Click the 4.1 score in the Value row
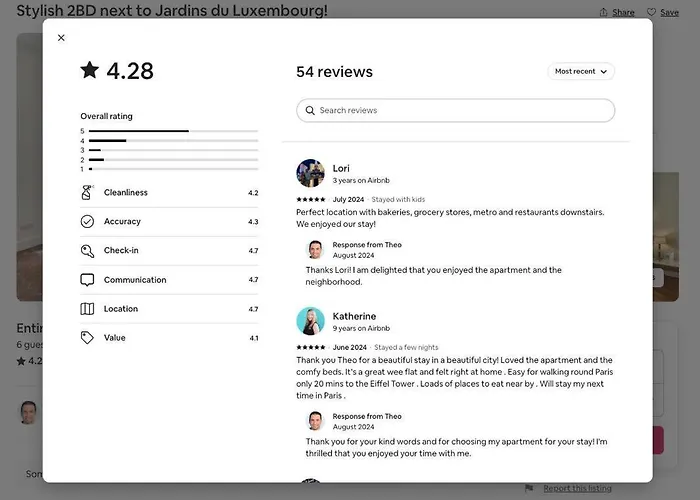This screenshot has width=700, height=500. coord(254,338)
